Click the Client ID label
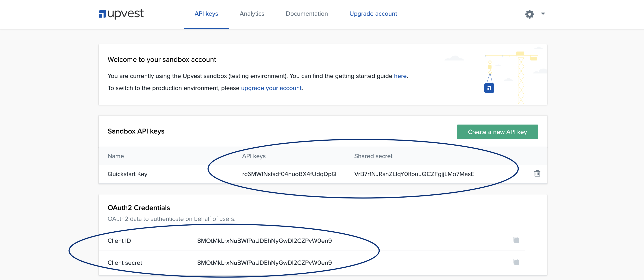This screenshot has width=644, height=280. (119, 241)
